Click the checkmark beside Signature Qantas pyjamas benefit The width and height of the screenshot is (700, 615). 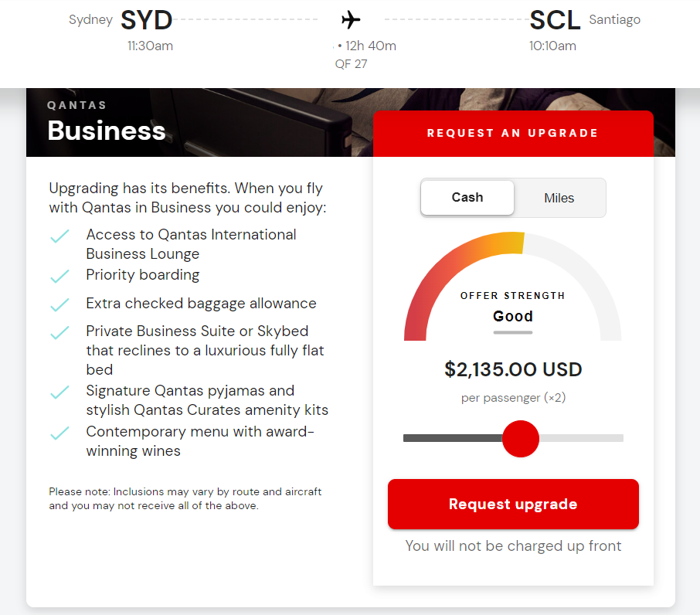coord(59,392)
